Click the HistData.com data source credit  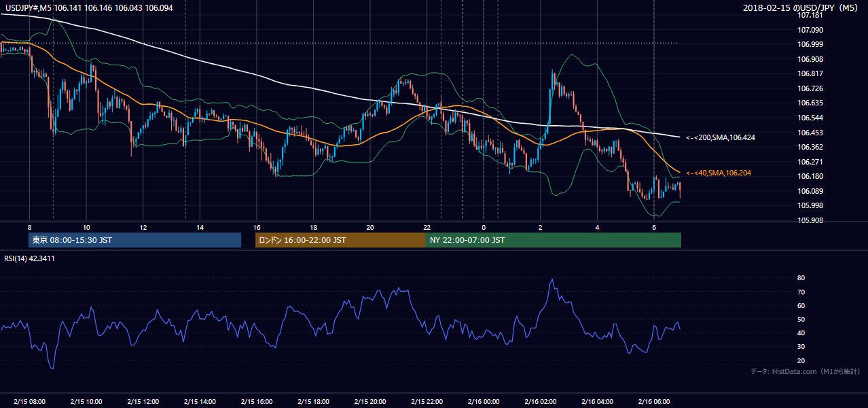tap(806, 371)
